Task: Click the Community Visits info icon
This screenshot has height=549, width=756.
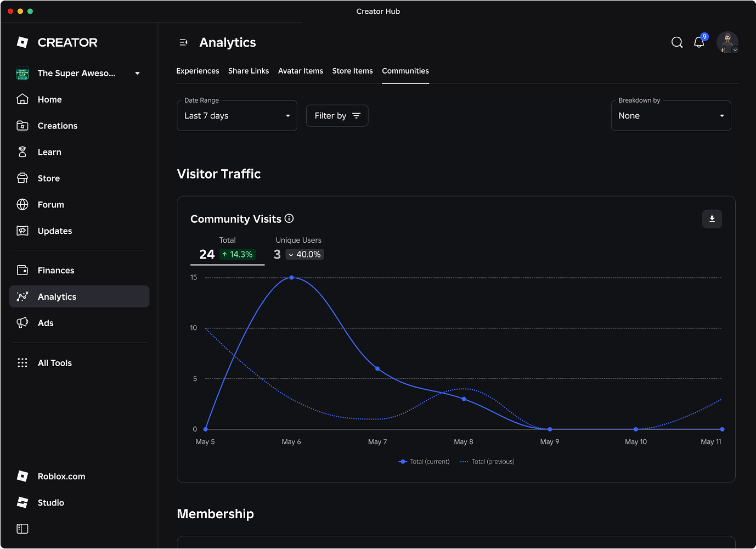Action: pos(289,219)
